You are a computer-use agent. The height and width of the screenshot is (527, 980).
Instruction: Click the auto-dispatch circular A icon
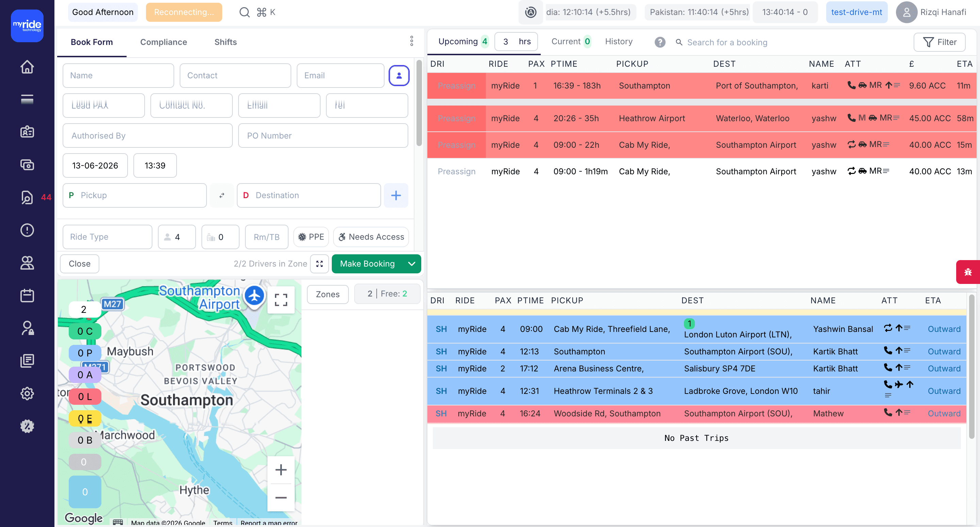(x=530, y=12)
